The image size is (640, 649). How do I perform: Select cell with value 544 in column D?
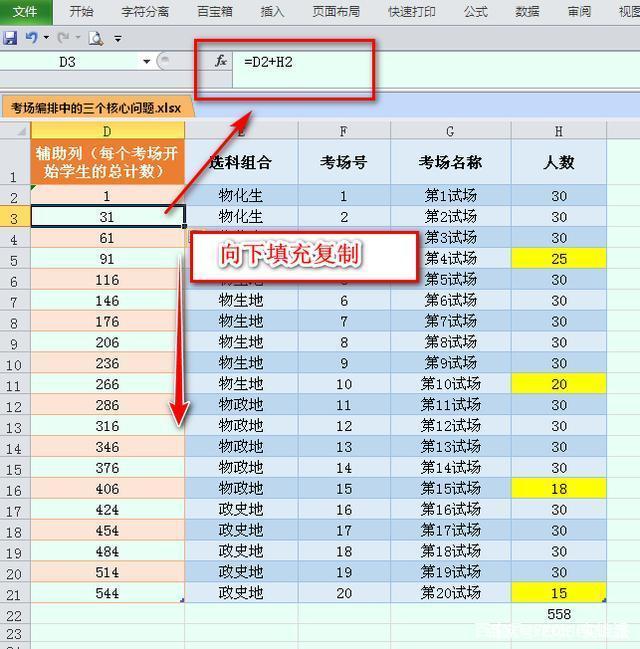[108, 594]
